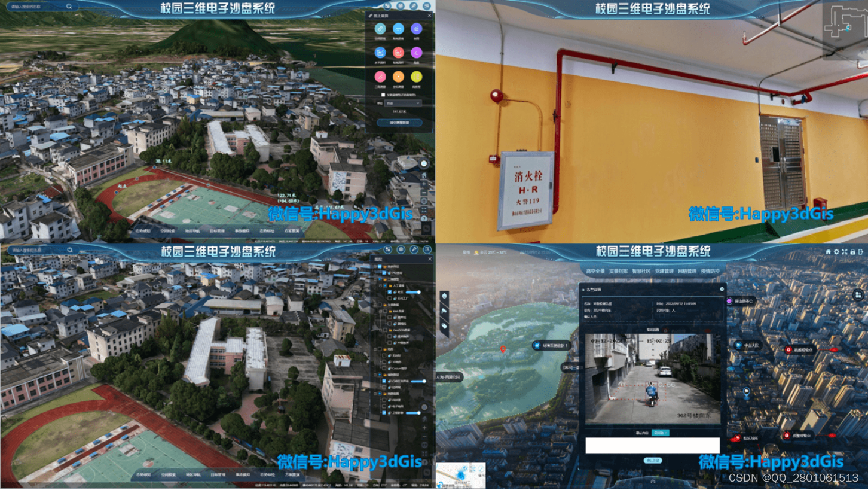The height and width of the screenshot is (490, 868).
Task: Collapse the KML数据 layer subgroup
Action: [380, 311]
